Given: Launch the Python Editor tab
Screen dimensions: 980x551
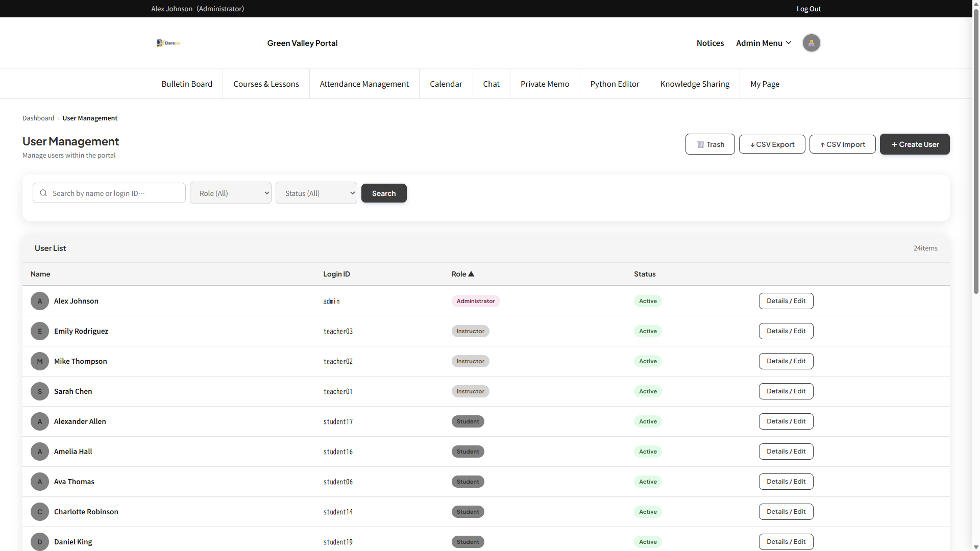Looking at the screenshot, I should (615, 84).
